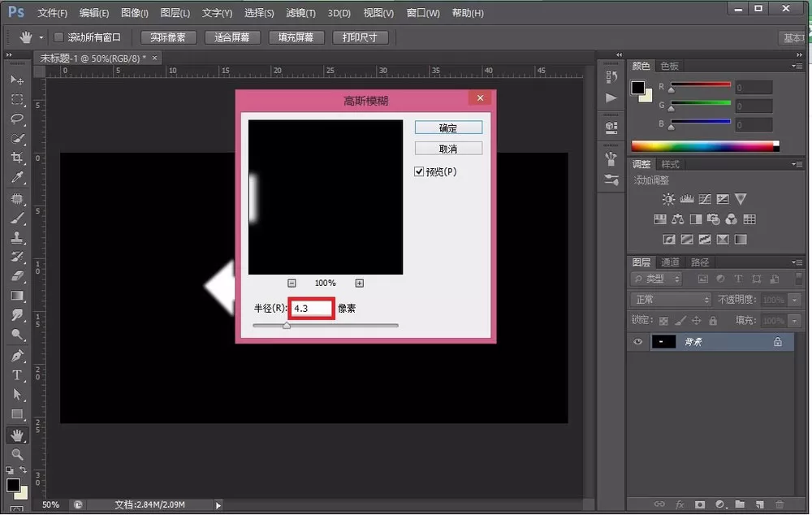Click the Actual Pixels button
This screenshot has width=812, height=515.
click(168, 37)
